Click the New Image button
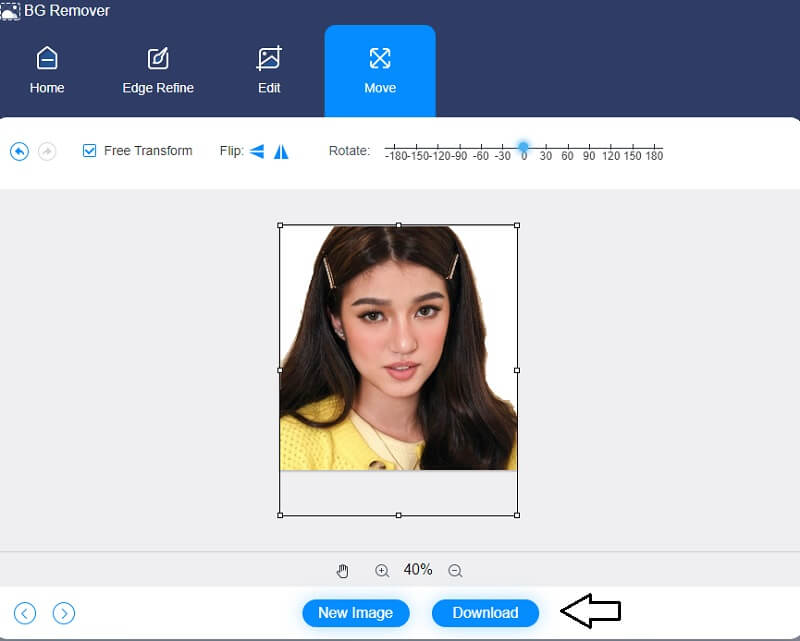Image resolution: width=800 pixels, height=641 pixels. [355, 613]
